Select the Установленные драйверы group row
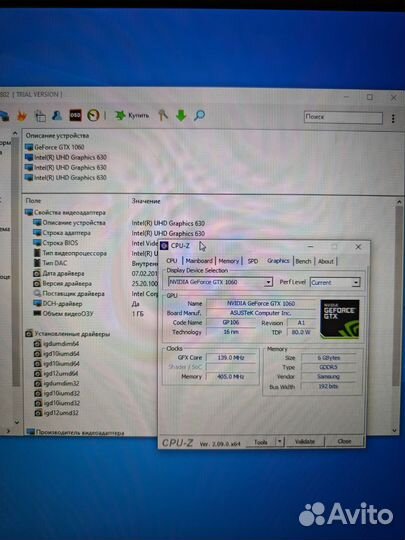The image size is (405, 540). point(68,334)
